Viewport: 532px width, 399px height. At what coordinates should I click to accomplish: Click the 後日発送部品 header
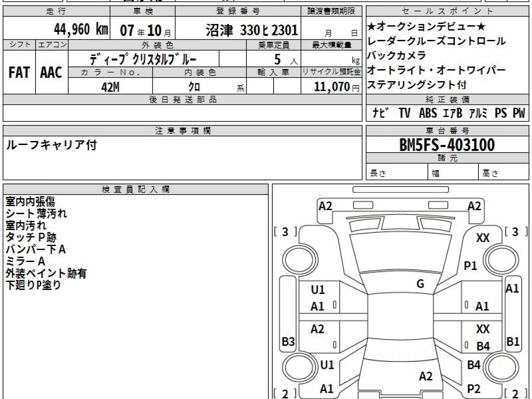click(183, 99)
